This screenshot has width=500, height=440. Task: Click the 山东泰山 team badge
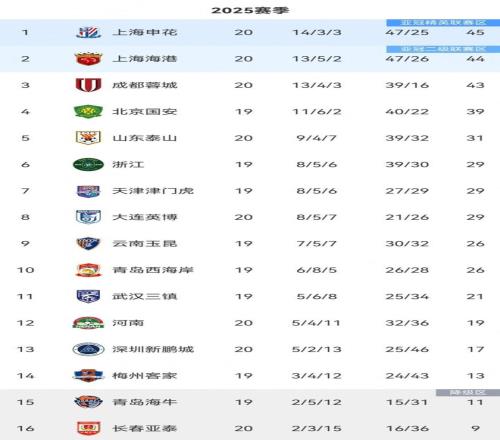click(x=88, y=138)
